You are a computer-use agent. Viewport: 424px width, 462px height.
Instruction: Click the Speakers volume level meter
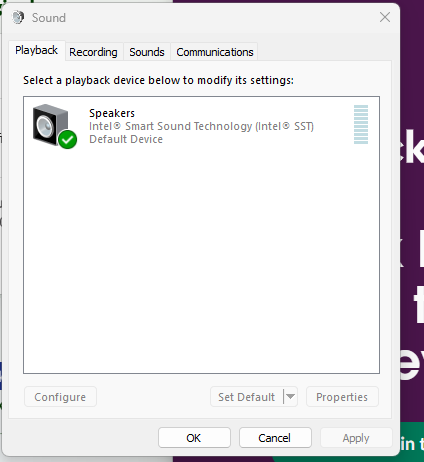pos(361,124)
